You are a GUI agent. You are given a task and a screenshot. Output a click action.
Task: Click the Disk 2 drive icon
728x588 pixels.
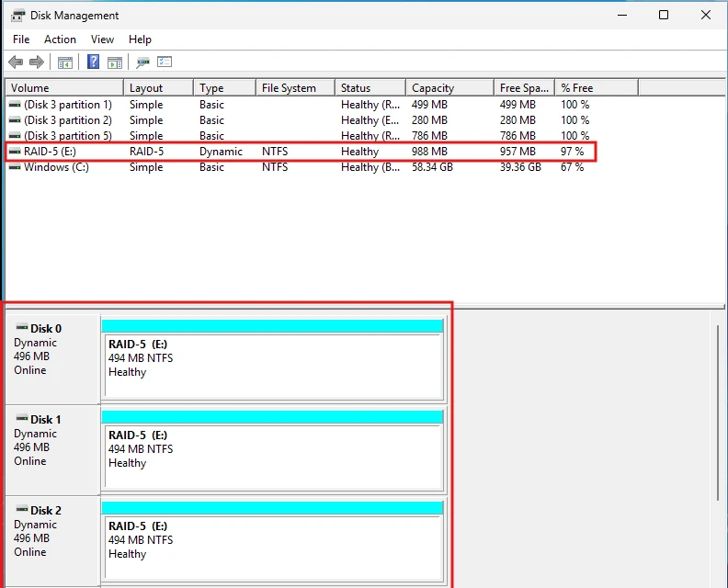tap(22, 509)
